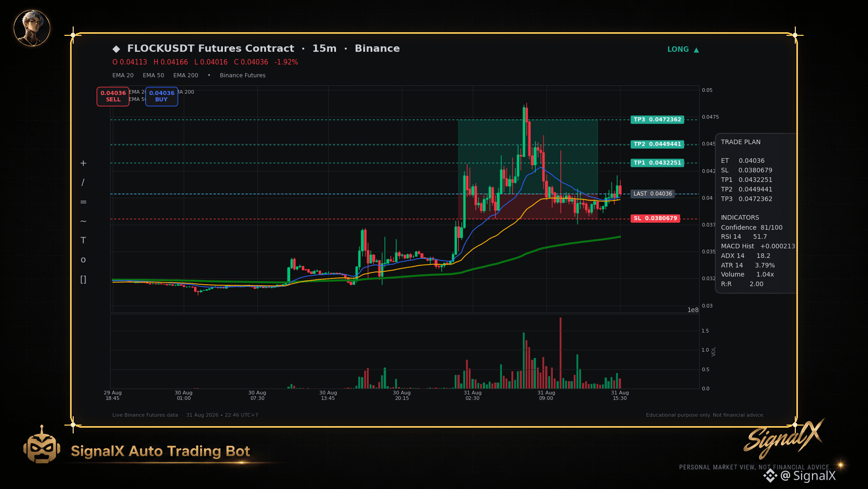Toggle the EMA 20 legend label

click(123, 75)
